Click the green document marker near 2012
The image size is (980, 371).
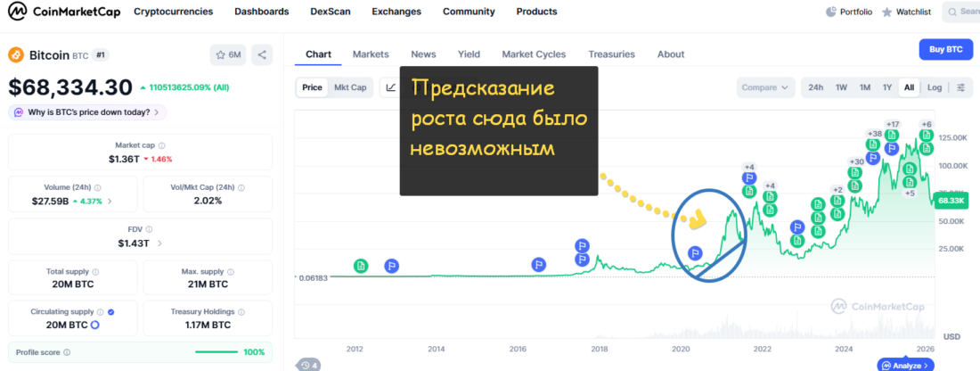click(x=361, y=266)
